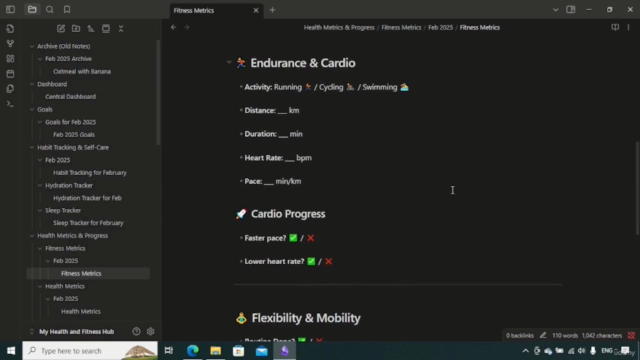Image resolution: width=640 pixels, height=360 pixels.
Task: Click 110 words count in status bar
Action: pos(565,336)
